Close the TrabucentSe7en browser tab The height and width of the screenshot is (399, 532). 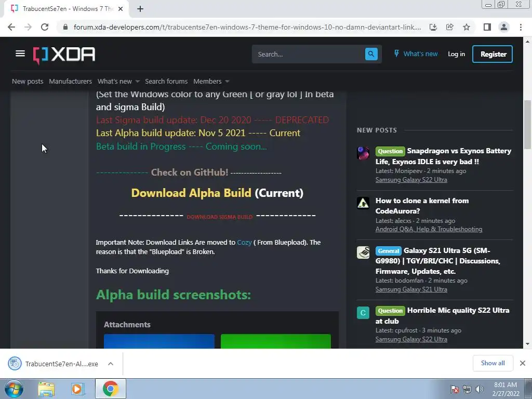click(x=121, y=9)
